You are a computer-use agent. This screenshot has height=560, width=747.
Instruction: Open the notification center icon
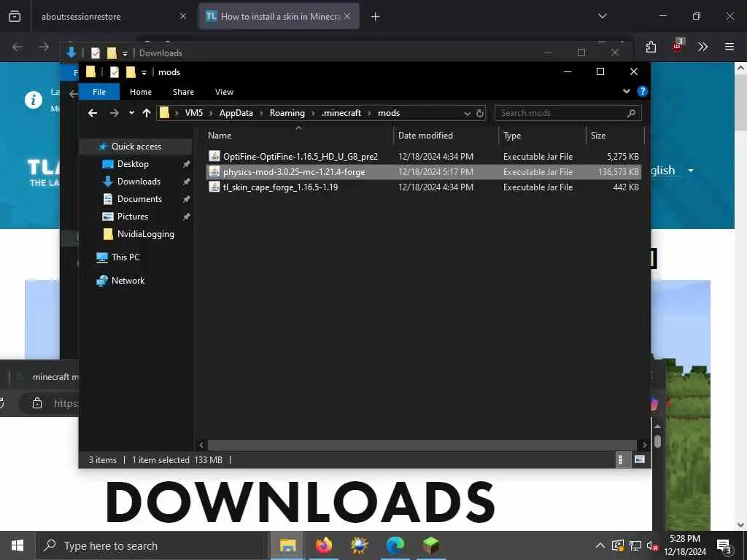(724, 545)
